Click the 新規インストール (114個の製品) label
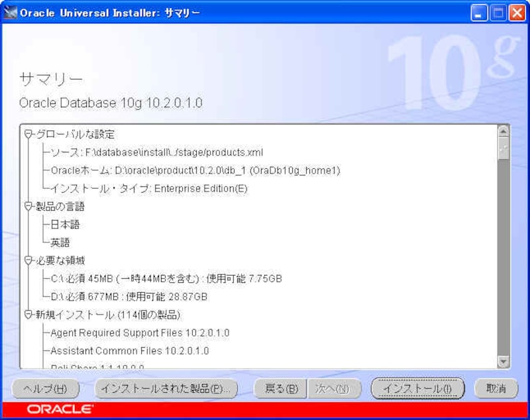This screenshot has height=420, width=530. tap(108, 315)
